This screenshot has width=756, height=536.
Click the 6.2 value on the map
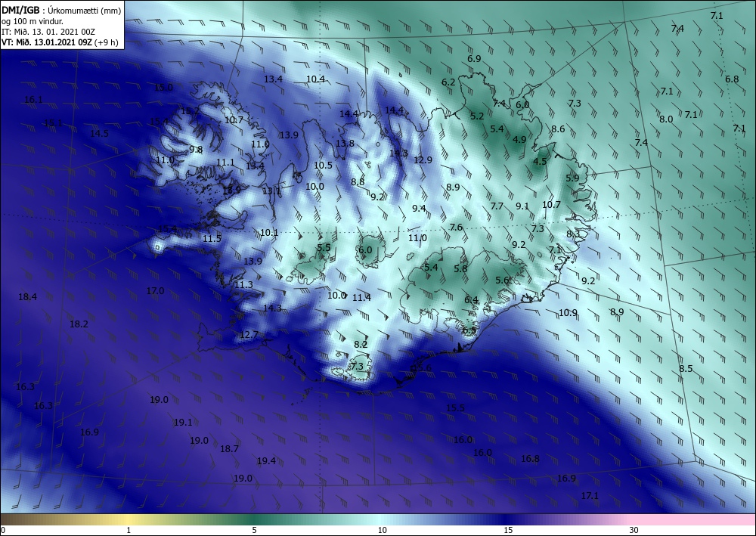click(x=448, y=82)
